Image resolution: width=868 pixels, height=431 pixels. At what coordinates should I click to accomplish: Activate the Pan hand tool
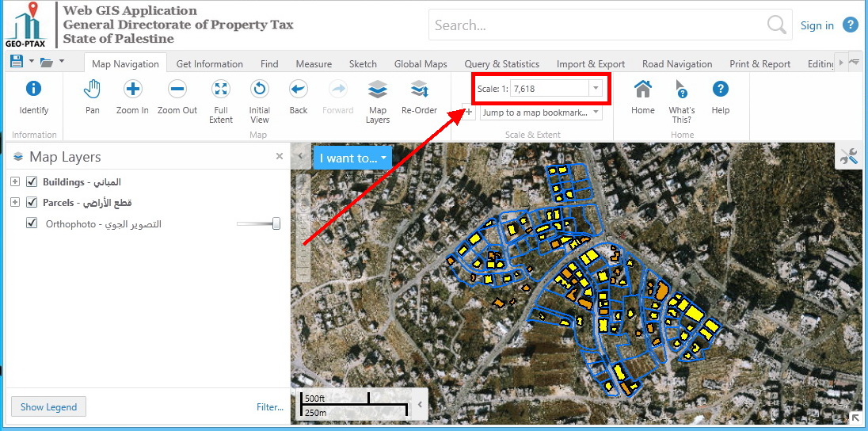[x=93, y=97]
